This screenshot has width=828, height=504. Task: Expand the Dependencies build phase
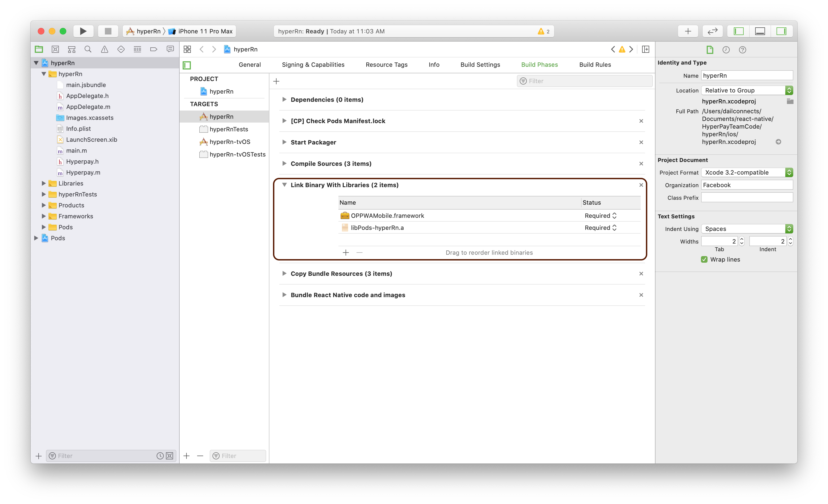(x=284, y=99)
